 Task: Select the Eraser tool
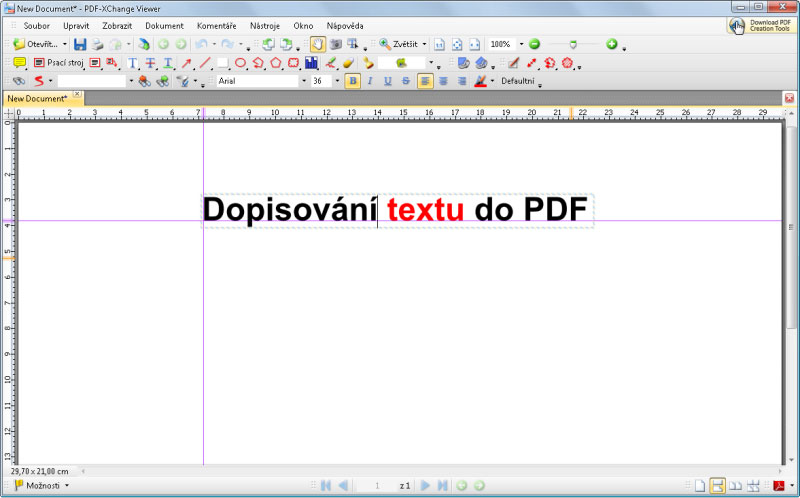pyautogui.click(x=348, y=62)
